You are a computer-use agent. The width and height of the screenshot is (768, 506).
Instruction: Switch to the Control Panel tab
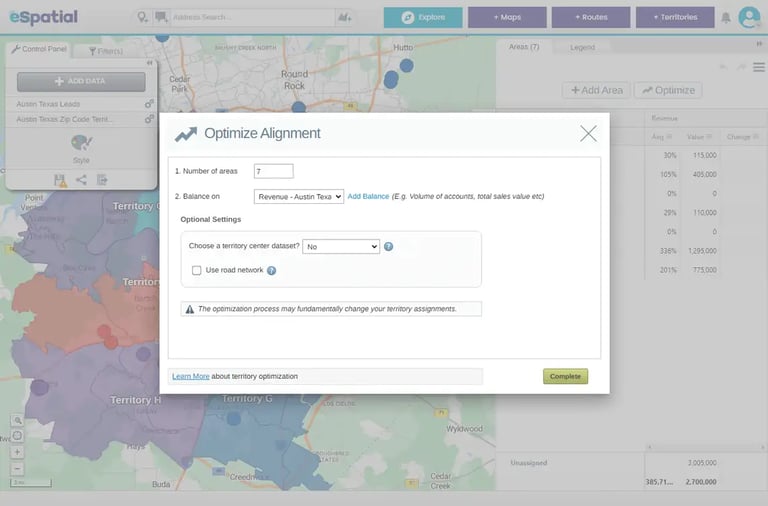[x=39, y=49]
